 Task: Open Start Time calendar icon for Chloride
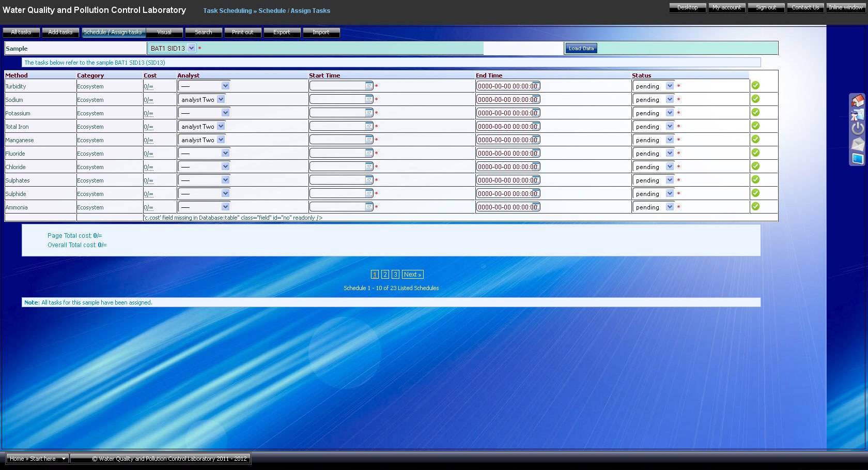point(369,166)
